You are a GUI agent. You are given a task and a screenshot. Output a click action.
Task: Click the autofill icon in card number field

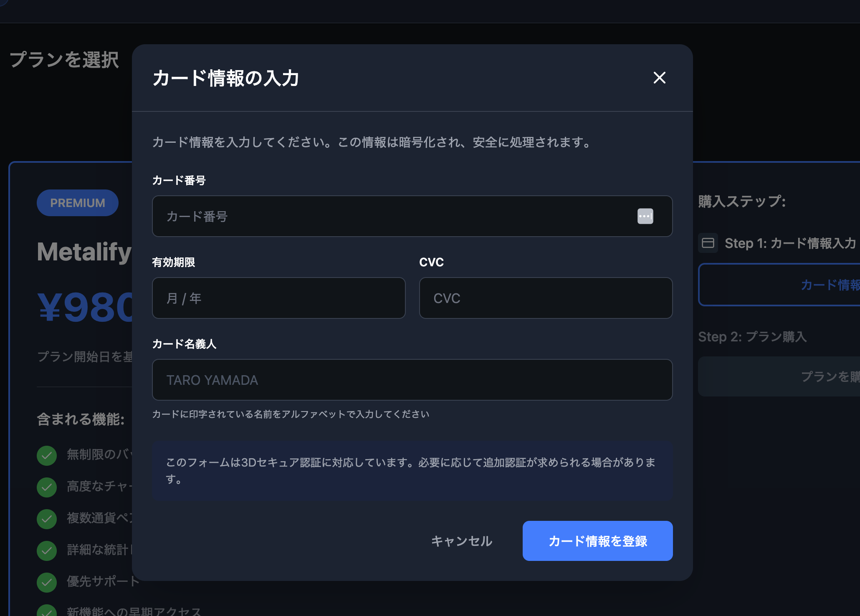tap(645, 216)
